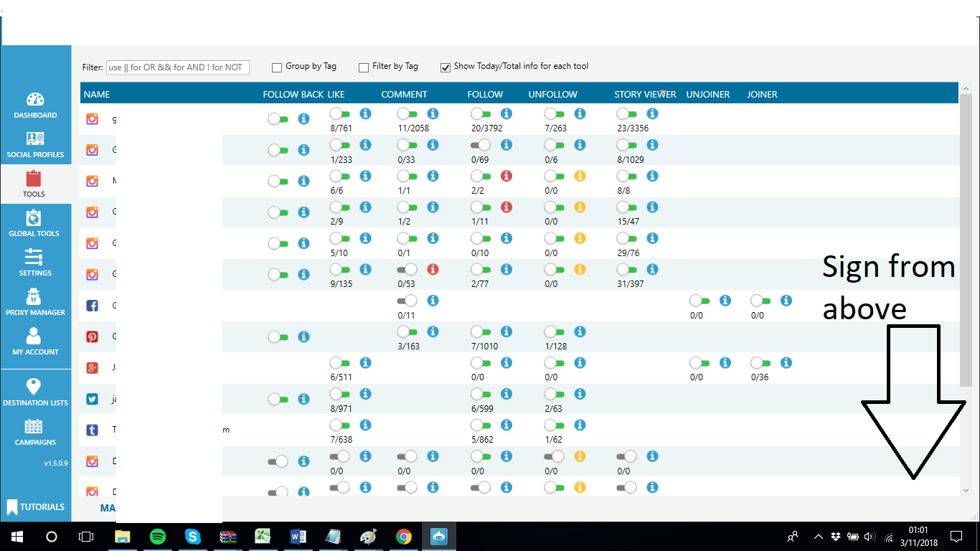The image size is (980, 551).
Task: Open info icon for Unfollow tool showing 7/263
Action: click(x=580, y=113)
